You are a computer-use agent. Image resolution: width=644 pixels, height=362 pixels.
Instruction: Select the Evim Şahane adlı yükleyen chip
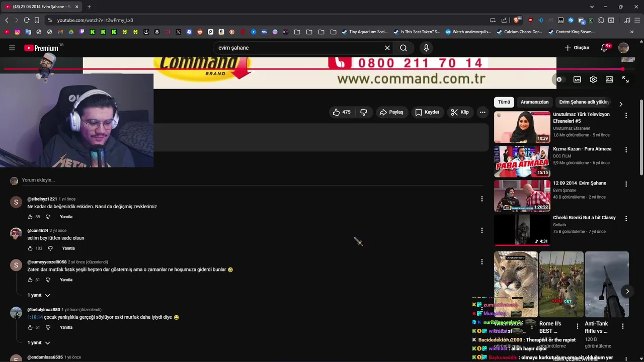(584, 102)
